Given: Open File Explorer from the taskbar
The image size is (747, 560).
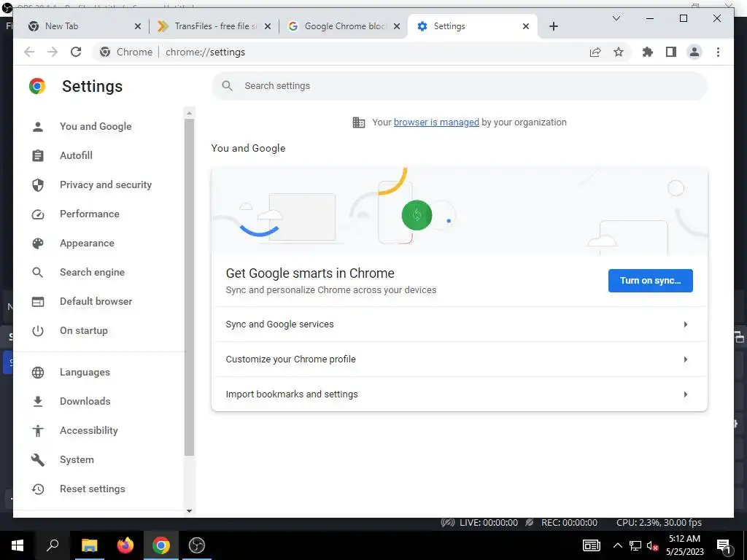Looking at the screenshot, I should pos(89,545).
